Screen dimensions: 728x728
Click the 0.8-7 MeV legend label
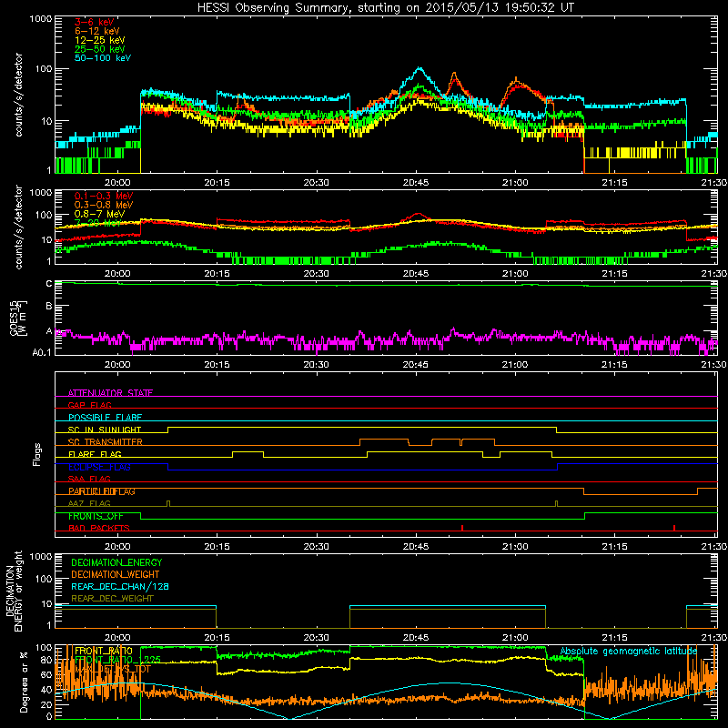tap(100, 214)
